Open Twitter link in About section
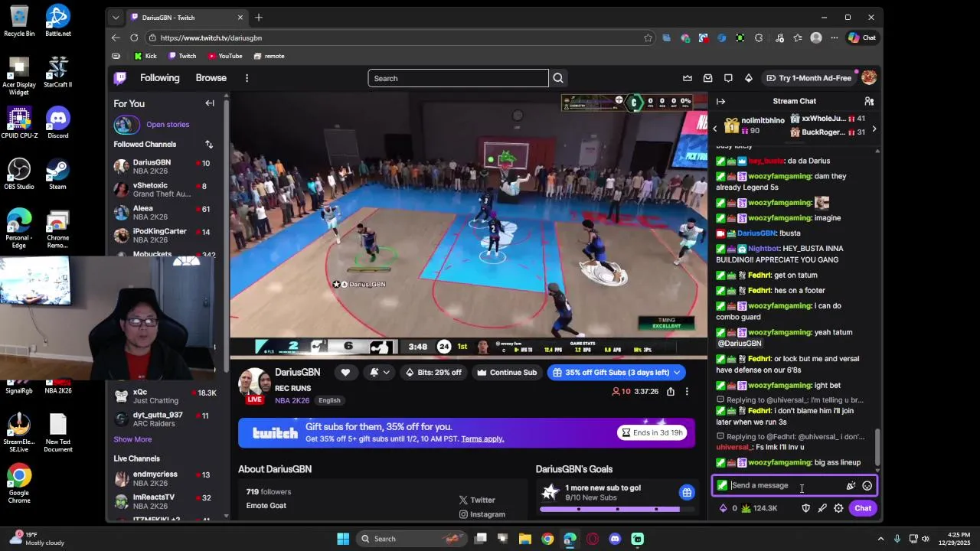This screenshot has width=980, height=551. click(477, 500)
